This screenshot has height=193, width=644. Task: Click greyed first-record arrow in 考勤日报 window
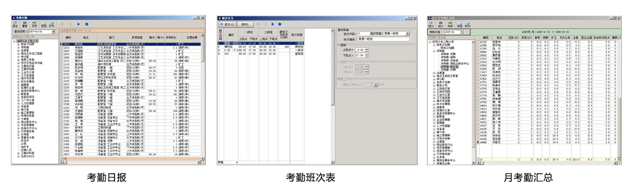coord(62,24)
